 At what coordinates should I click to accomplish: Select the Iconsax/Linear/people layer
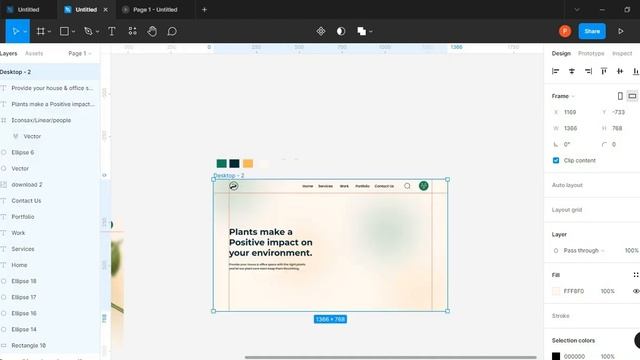click(50, 120)
